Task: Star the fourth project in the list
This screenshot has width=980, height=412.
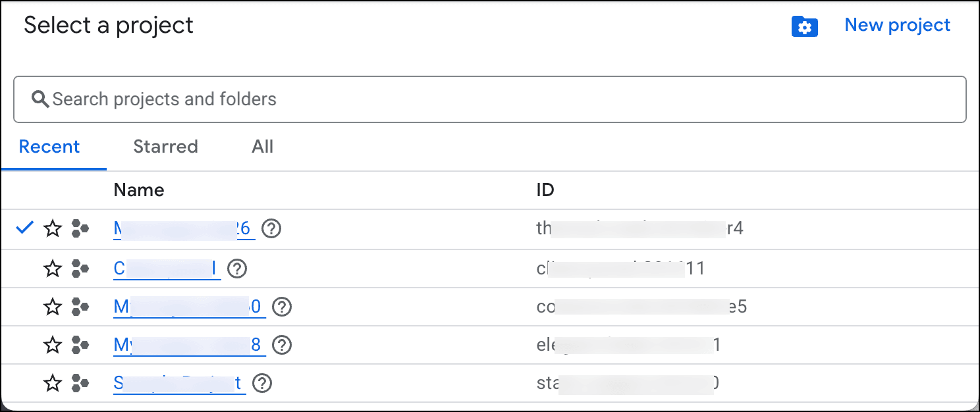Action: click(x=53, y=345)
